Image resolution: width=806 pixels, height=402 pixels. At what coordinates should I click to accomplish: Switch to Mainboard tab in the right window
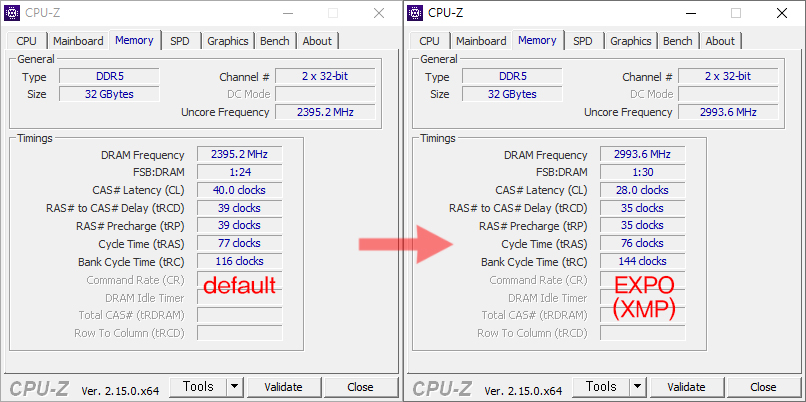point(481,41)
